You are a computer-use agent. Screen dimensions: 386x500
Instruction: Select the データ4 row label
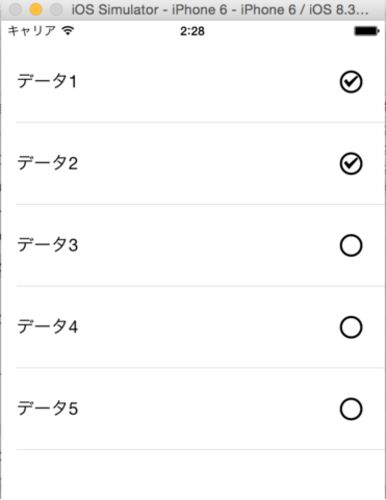(47, 326)
